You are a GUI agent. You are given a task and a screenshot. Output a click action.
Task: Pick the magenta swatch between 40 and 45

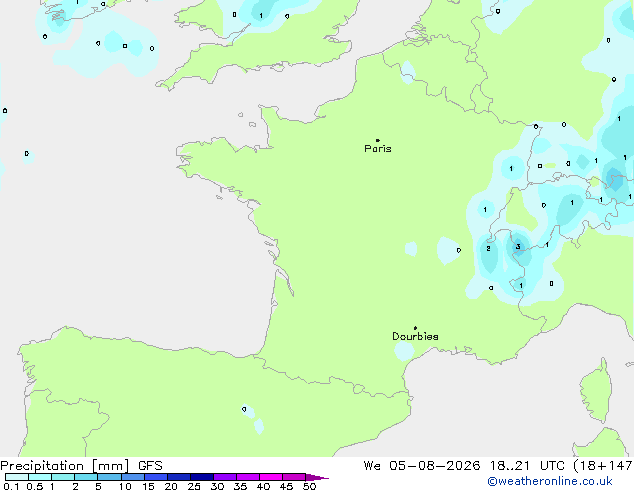271,477
